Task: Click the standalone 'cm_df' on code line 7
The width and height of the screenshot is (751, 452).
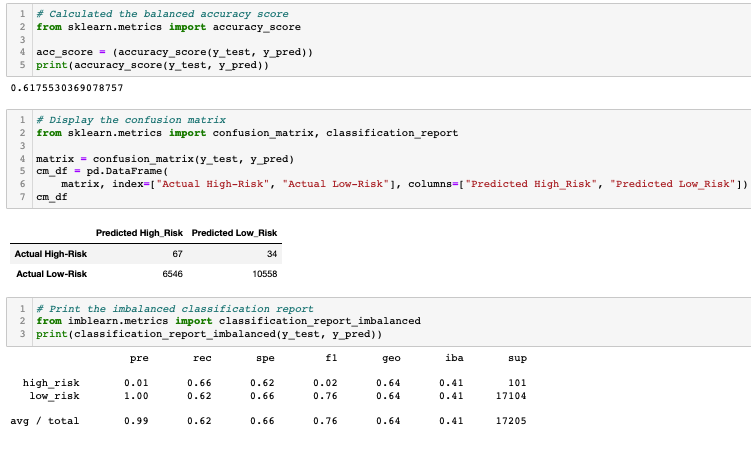Action: click(52, 197)
